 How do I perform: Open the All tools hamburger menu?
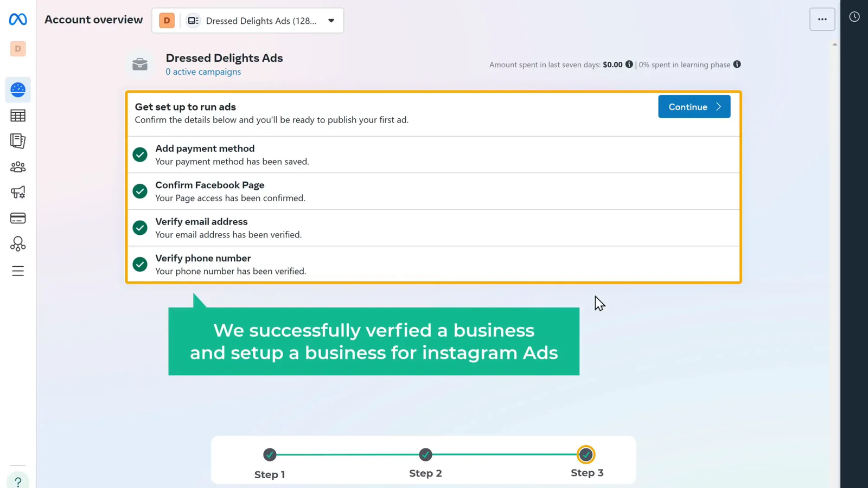pyautogui.click(x=18, y=271)
